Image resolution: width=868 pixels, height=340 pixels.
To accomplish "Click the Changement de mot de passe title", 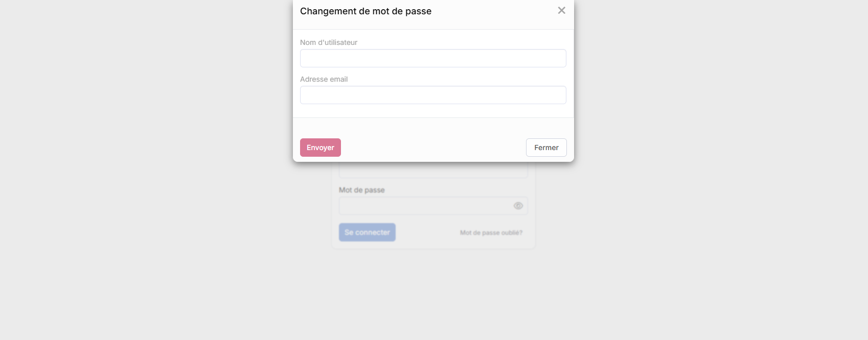I will [366, 11].
